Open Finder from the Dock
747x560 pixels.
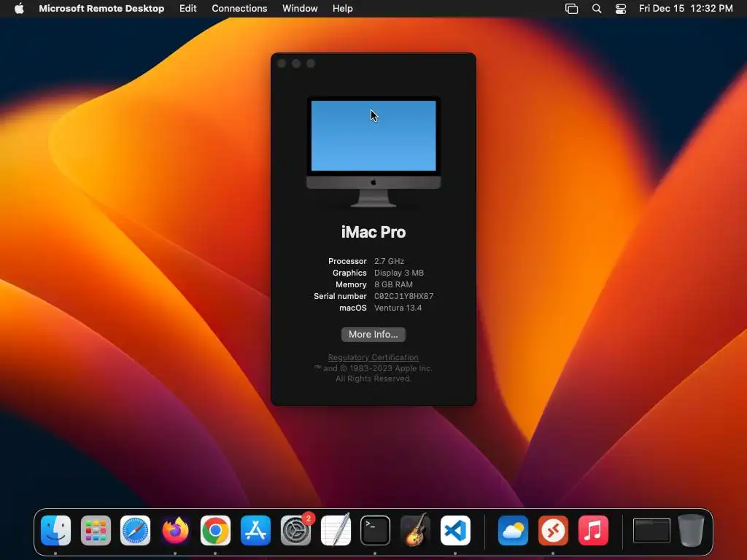[x=55, y=530]
